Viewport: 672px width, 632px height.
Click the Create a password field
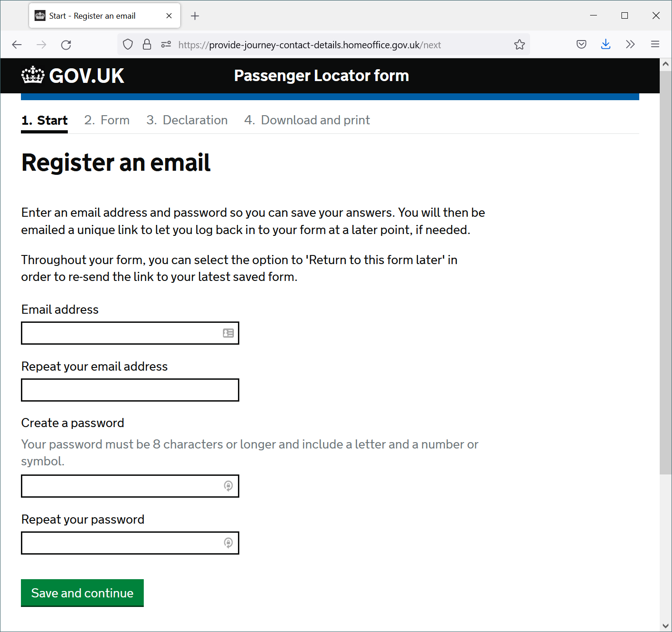click(130, 486)
